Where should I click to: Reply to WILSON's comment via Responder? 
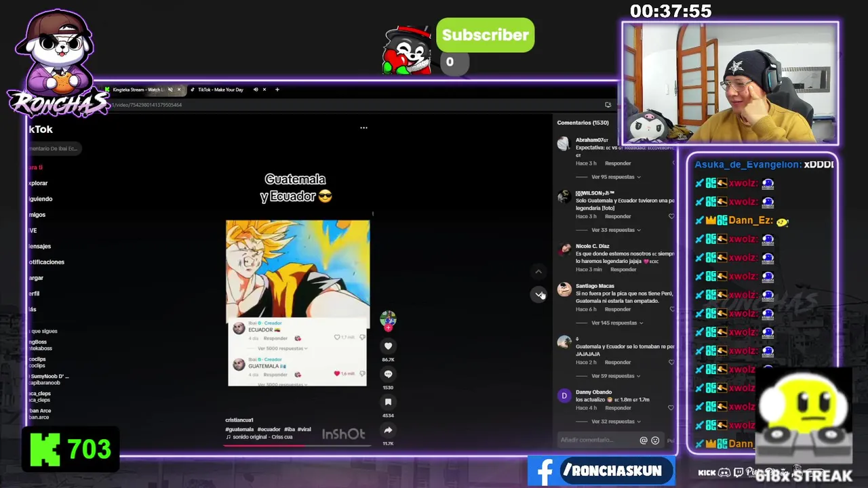coord(618,216)
